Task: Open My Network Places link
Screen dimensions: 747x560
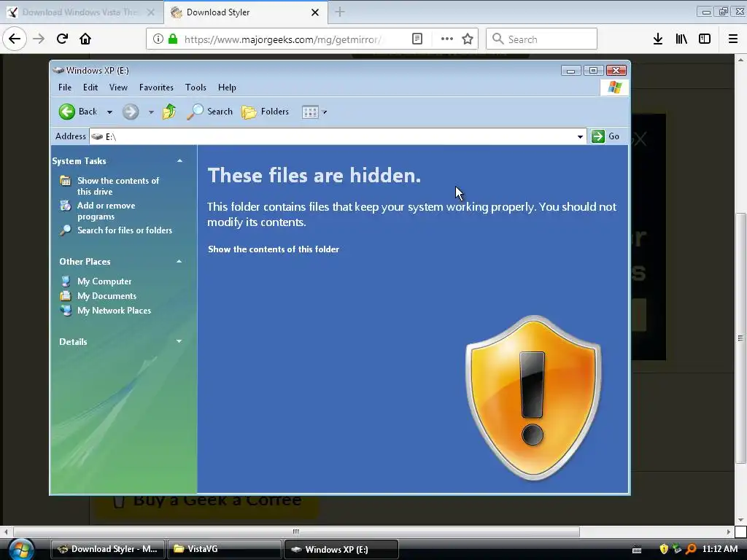Action: tap(115, 311)
